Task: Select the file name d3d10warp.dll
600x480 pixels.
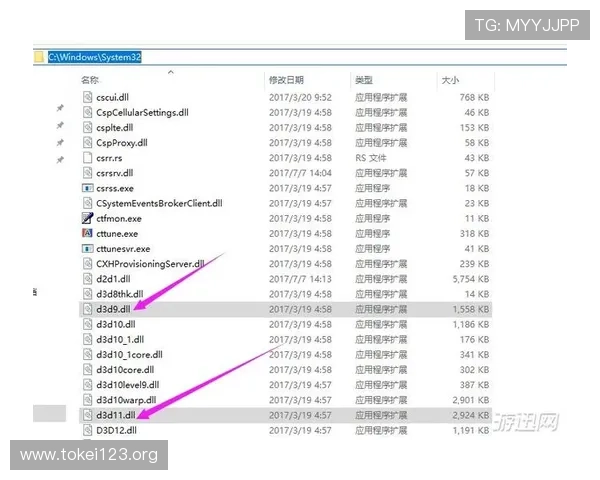Action: coord(126,400)
